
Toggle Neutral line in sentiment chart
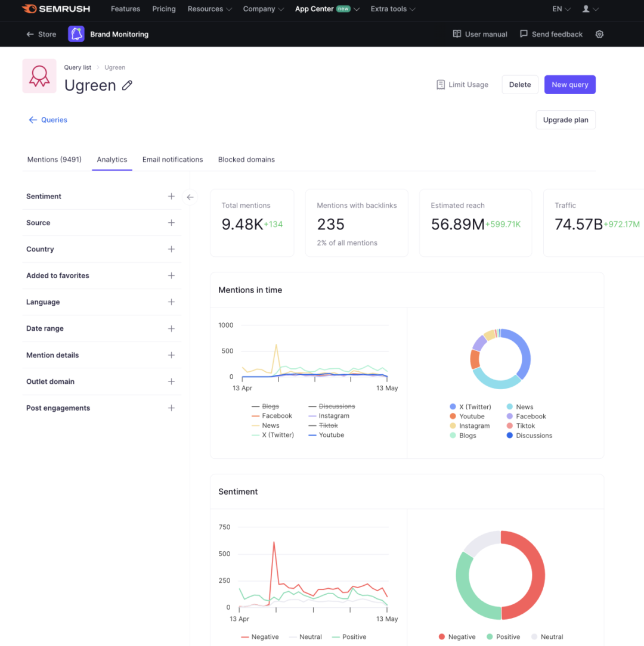tap(305, 637)
